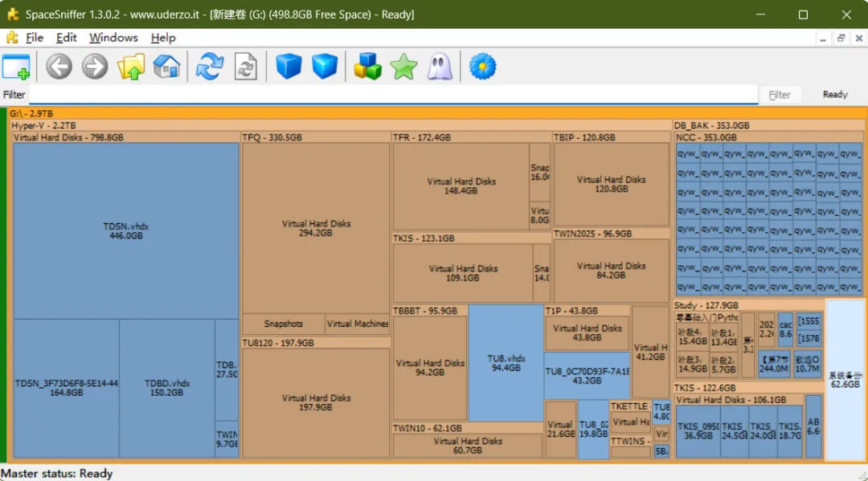Screen dimensions: 868x481
Task: Click the Home folder icon
Action: tap(166, 67)
